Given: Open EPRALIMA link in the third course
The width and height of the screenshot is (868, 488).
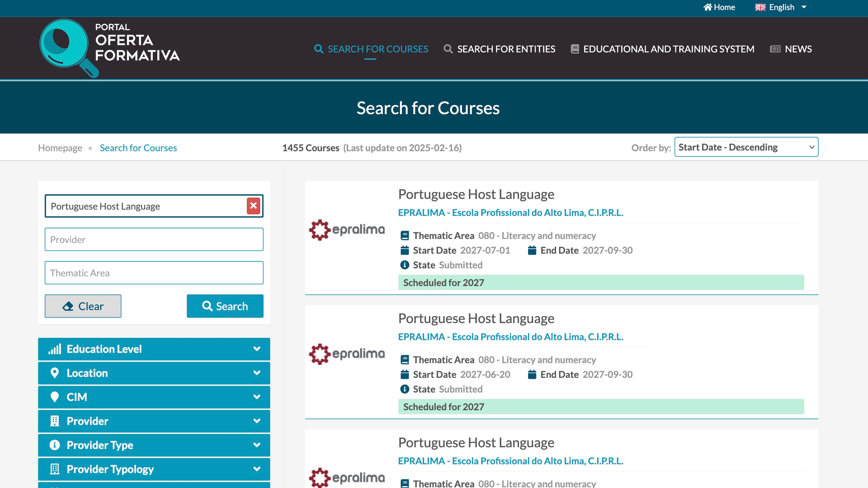Looking at the screenshot, I should (x=511, y=461).
